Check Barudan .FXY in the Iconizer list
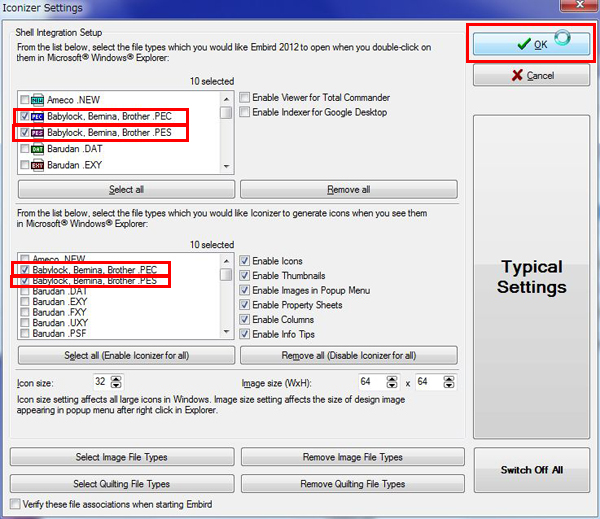 24,312
